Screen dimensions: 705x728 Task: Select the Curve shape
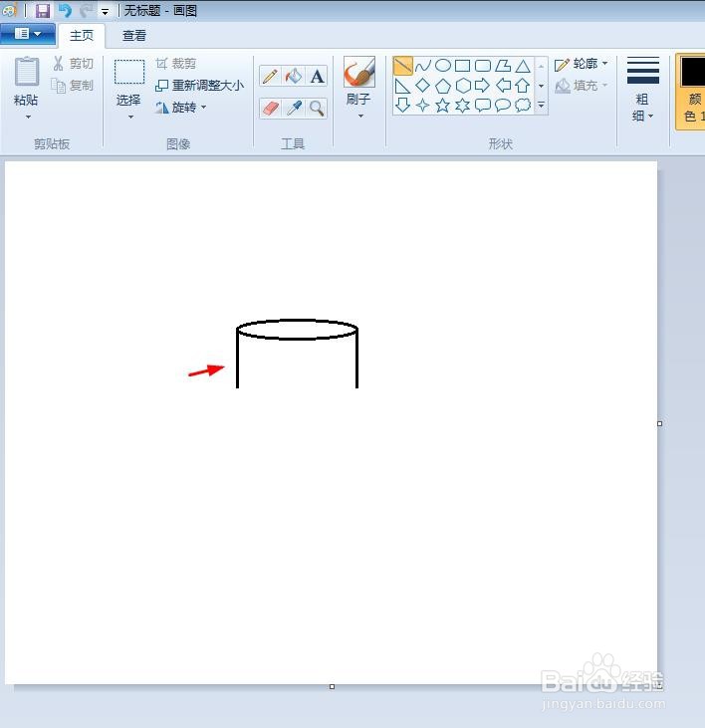tap(423, 66)
